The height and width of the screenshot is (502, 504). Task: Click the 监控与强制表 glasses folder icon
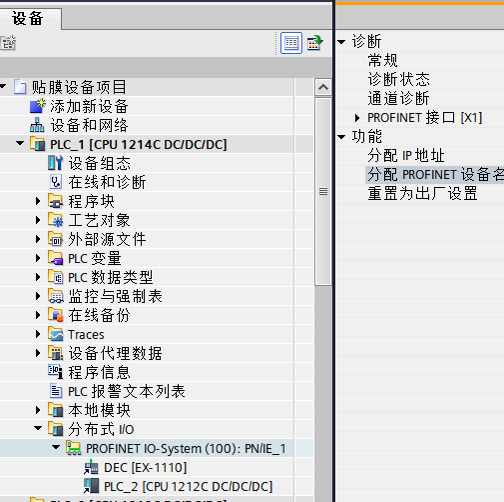[56, 296]
